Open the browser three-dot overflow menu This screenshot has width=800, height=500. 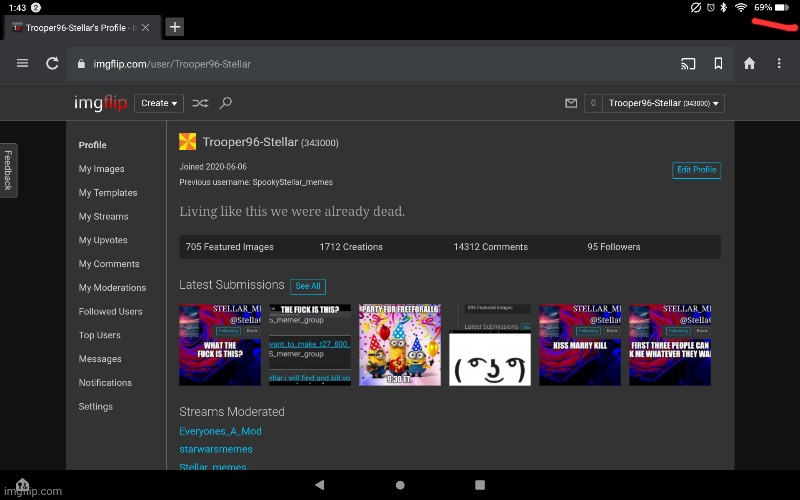click(779, 63)
